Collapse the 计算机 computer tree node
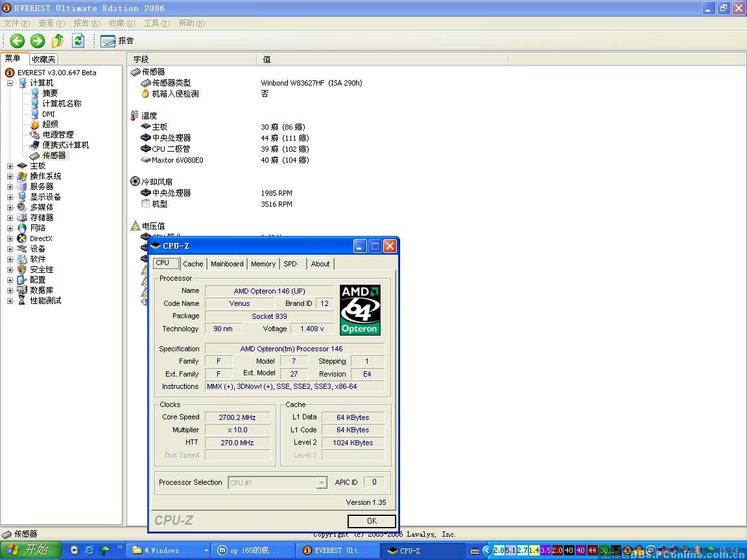The image size is (747, 560). [x=10, y=83]
